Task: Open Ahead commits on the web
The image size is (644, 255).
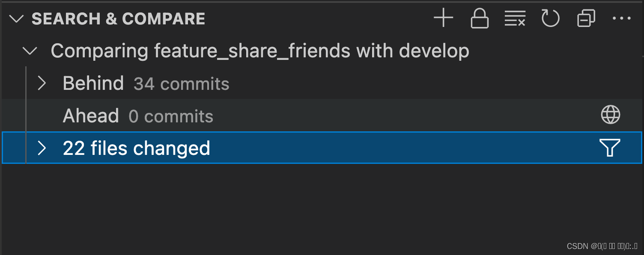Action: click(x=611, y=115)
